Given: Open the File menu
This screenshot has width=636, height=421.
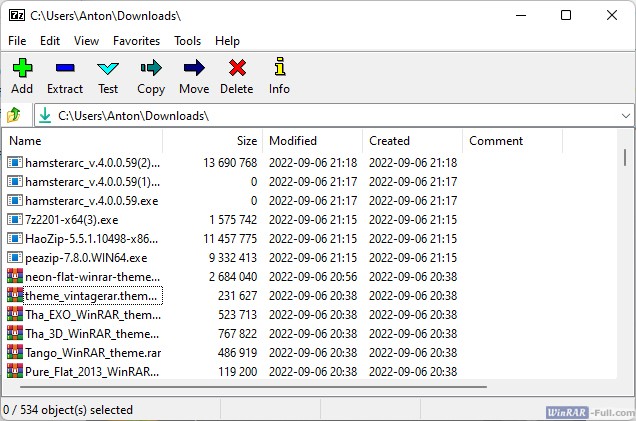Looking at the screenshot, I should coord(17,41).
